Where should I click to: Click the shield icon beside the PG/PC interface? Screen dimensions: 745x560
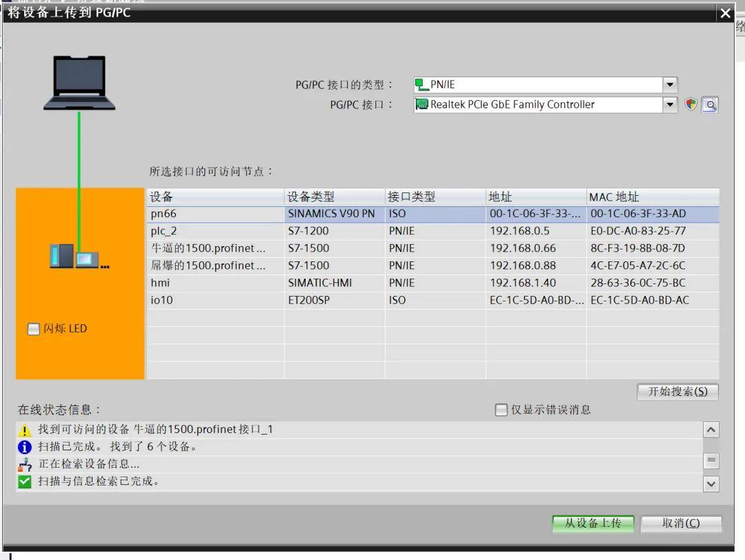pos(691,105)
